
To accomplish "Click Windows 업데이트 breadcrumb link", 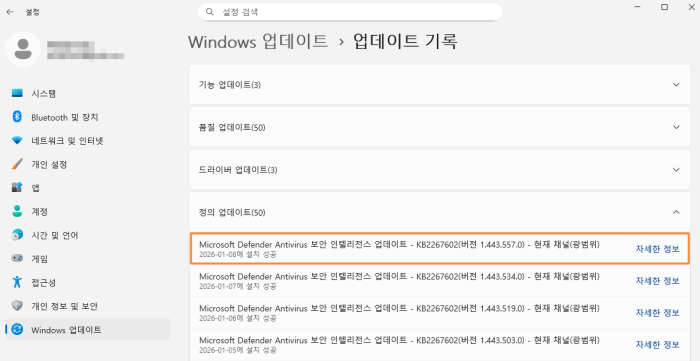I will tap(258, 41).
